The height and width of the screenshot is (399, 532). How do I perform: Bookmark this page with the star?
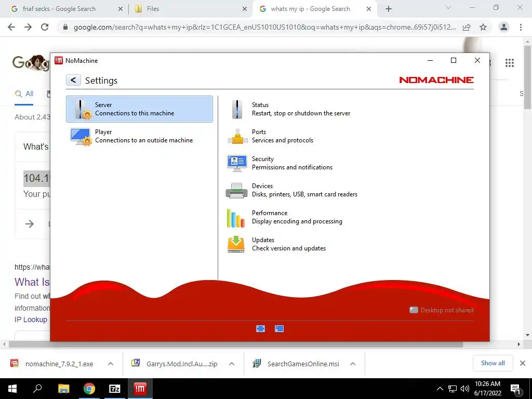coord(483,27)
